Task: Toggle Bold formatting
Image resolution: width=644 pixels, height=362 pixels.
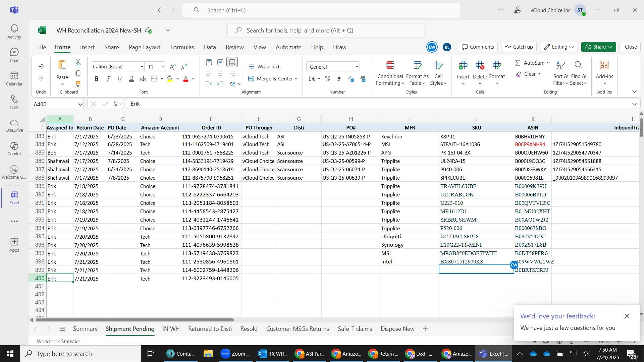Action: 97,79
